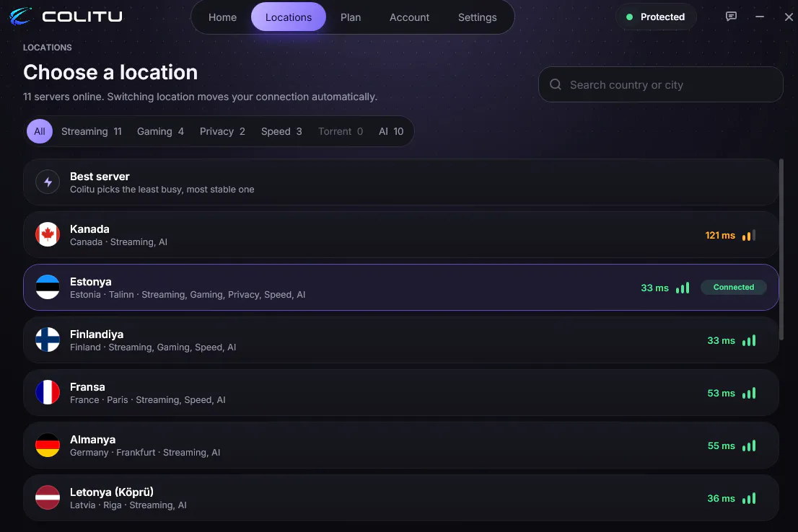Click the server list scrollbar
Image resolution: width=798 pixels, height=532 pixels.
click(781, 249)
